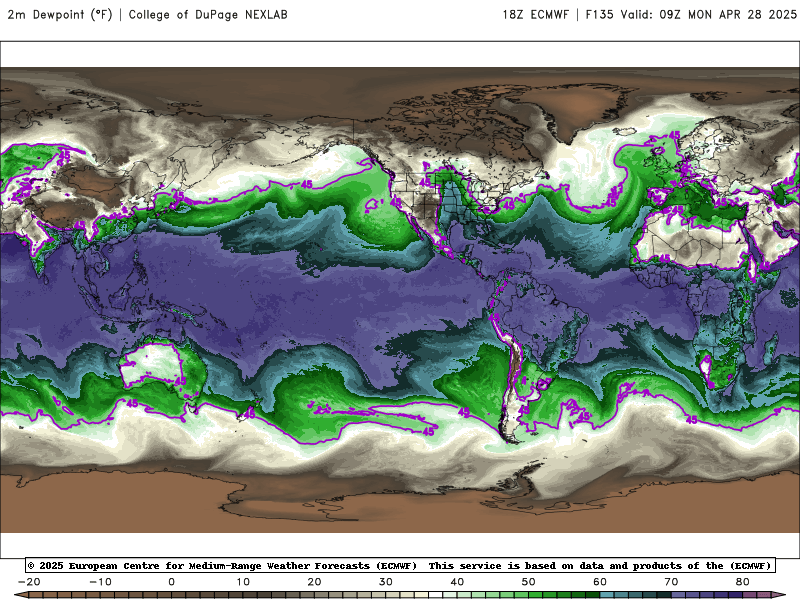The width and height of the screenshot is (800, 600).
Task: Click the ECMWF copyright notice banner
Action: [400, 565]
